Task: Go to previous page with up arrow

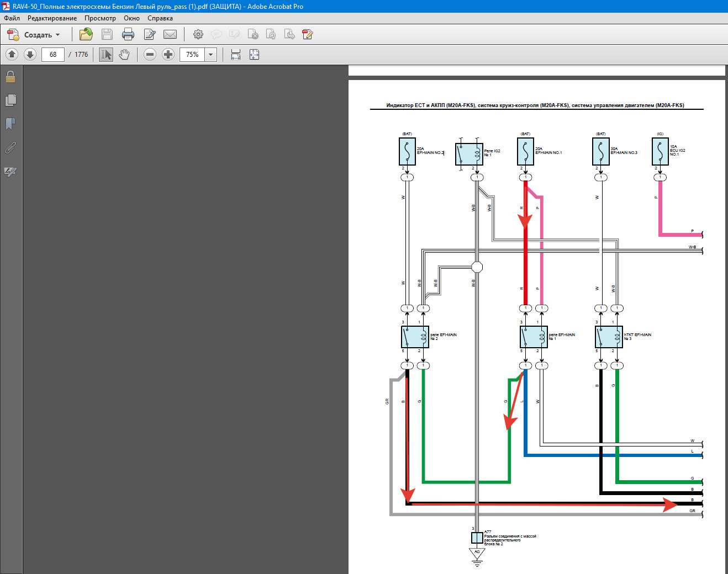Action: [x=12, y=55]
